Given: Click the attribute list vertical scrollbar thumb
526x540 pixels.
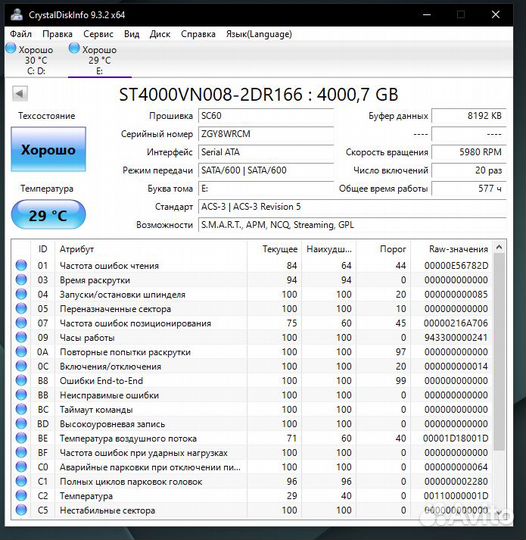Looking at the screenshot, I should pos(499,352).
